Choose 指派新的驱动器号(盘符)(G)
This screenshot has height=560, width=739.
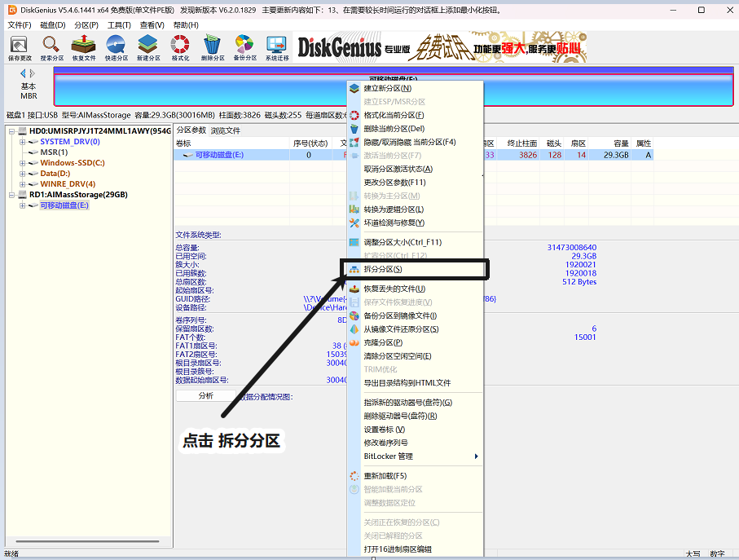click(x=416, y=403)
